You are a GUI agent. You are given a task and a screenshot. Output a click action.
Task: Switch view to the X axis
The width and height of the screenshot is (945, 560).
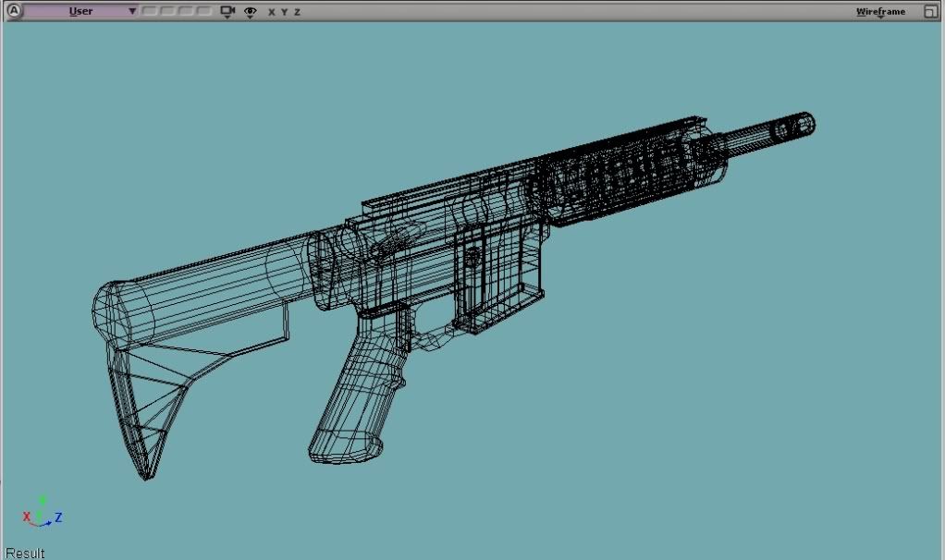click(271, 12)
